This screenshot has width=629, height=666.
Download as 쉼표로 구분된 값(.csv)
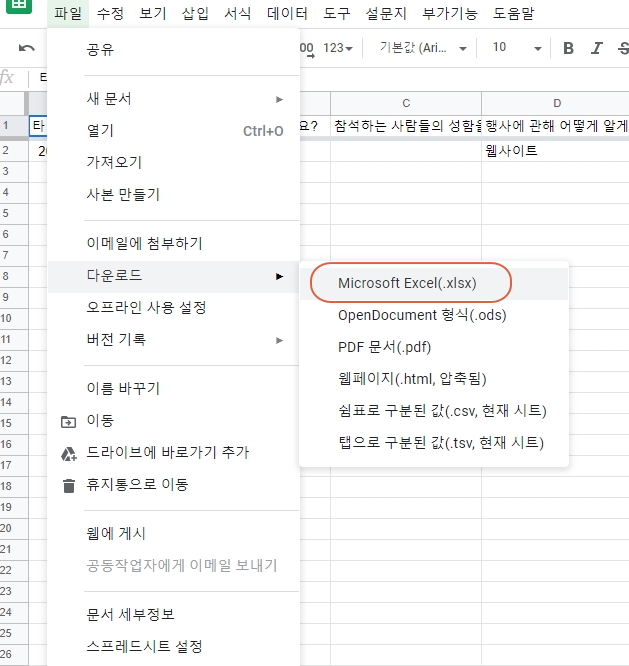click(434, 411)
